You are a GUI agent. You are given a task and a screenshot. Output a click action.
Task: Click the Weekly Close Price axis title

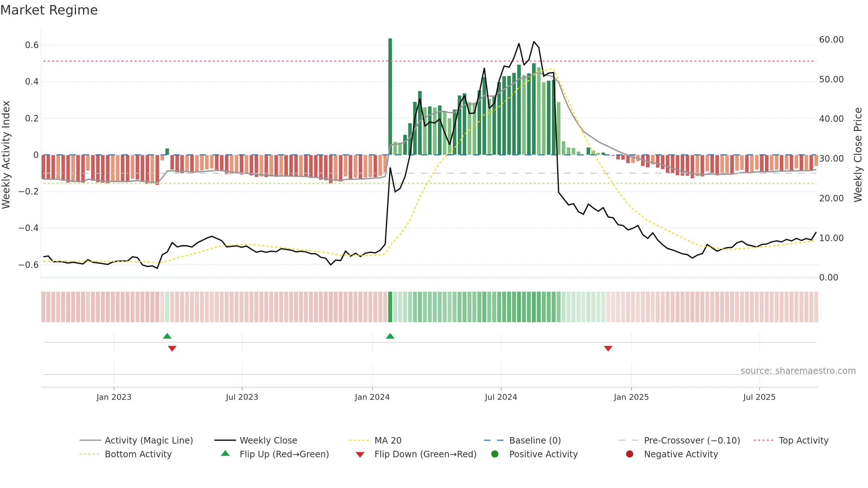(858, 155)
